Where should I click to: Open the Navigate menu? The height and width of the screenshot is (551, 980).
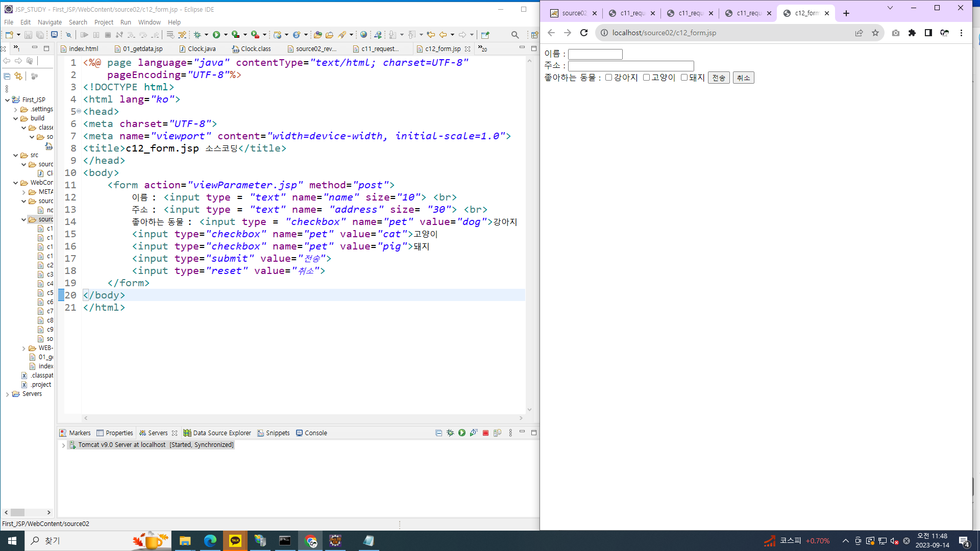[x=50, y=22]
